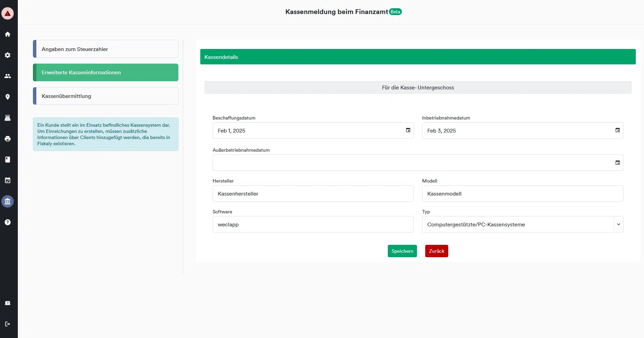Open calendar picker for Beschaffungsdatum
Viewport: 644px width, 338px height.
(x=408, y=130)
